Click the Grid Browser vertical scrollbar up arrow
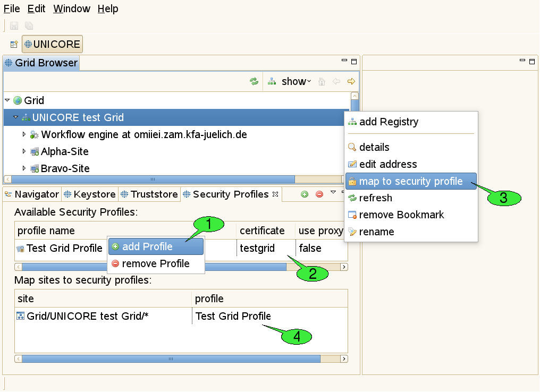This screenshot has width=540, height=392. [x=355, y=96]
